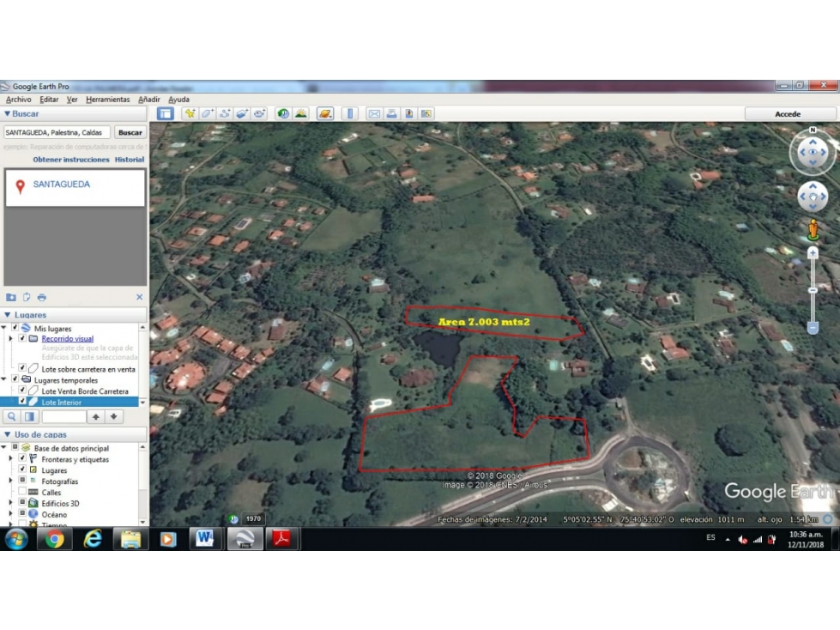The image size is (840, 630).
Task: Expand the Recorrido visual folder
Action: [x=10, y=338]
